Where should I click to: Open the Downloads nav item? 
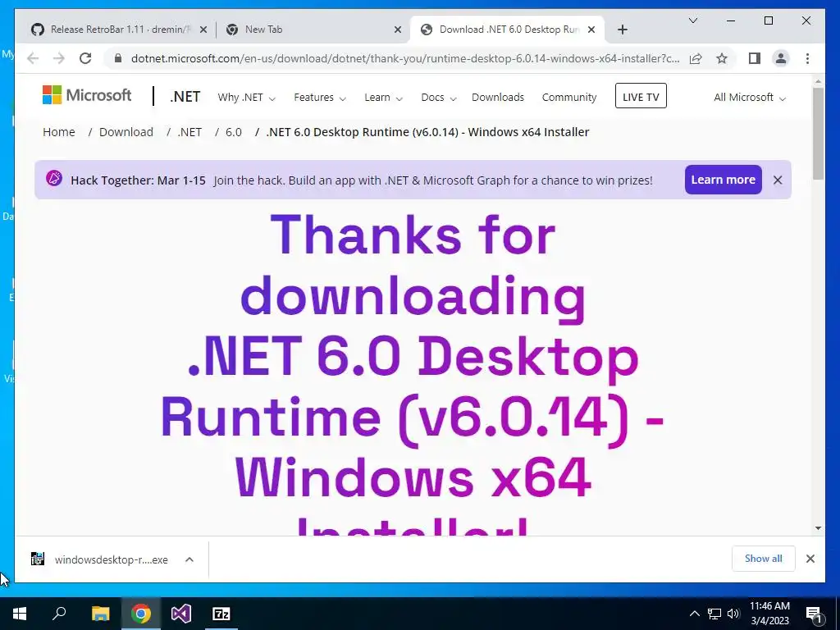(498, 98)
